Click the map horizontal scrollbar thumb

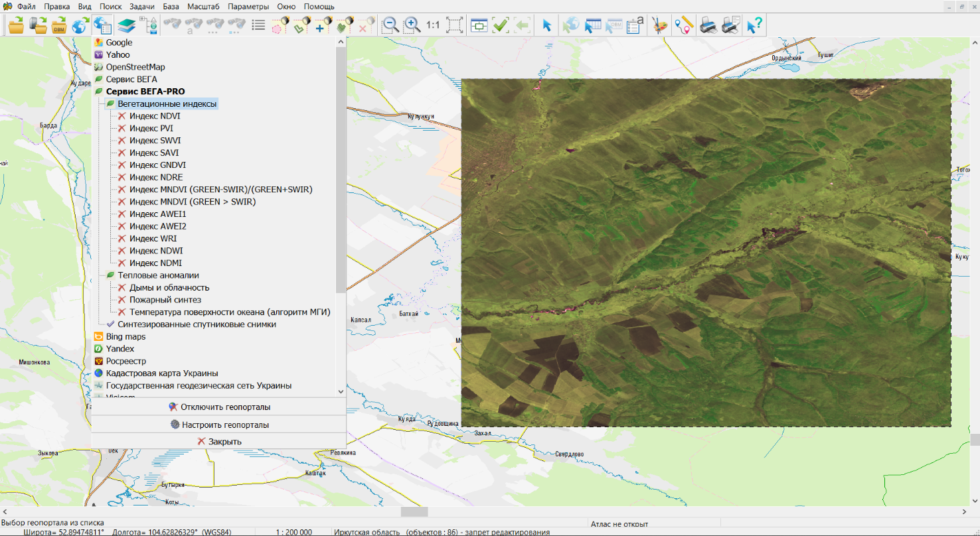point(414,511)
